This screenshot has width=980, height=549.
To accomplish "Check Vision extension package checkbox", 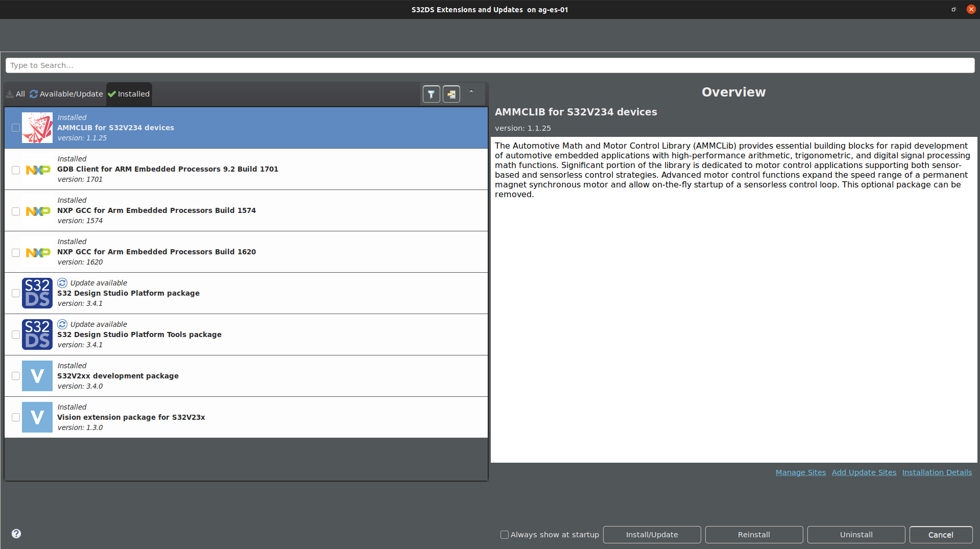I will pyautogui.click(x=16, y=417).
